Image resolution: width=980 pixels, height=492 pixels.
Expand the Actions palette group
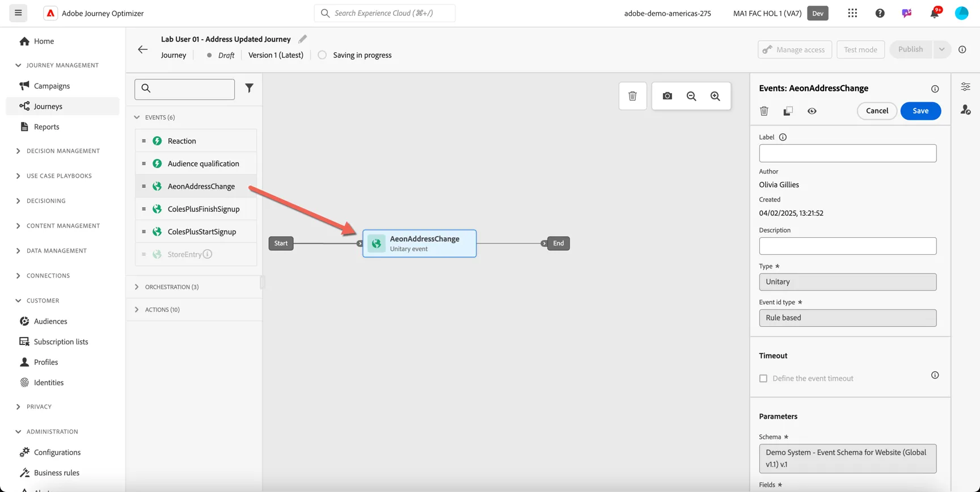[x=137, y=309]
